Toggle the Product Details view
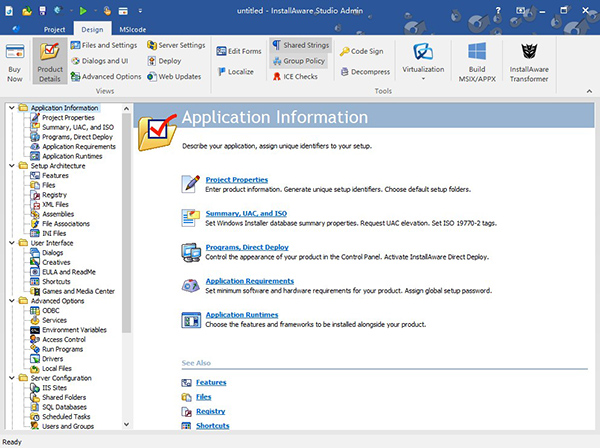600x448 pixels. [x=50, y=60]
